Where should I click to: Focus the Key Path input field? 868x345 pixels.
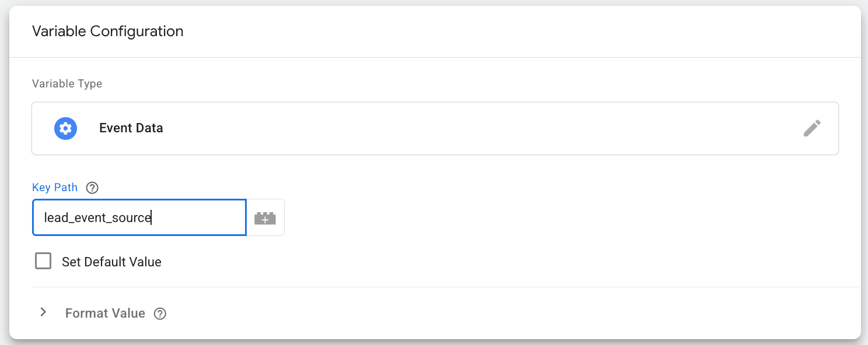pyautogui.click(x=139, y=218)
